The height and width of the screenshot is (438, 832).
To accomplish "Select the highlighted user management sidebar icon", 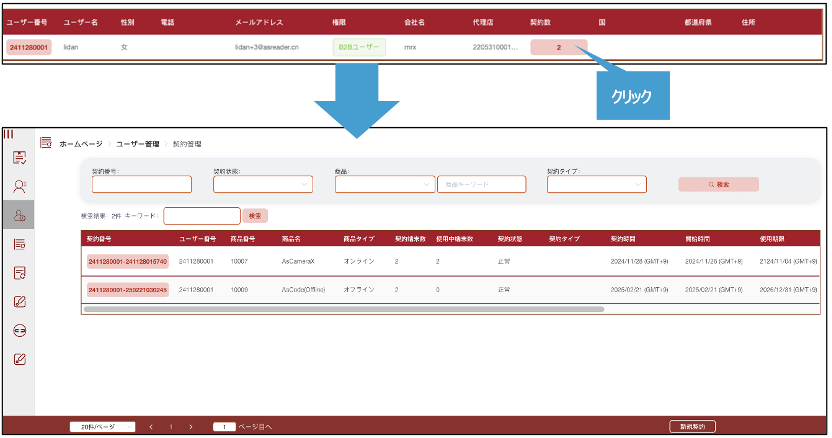I will click(x=18, y=214).
